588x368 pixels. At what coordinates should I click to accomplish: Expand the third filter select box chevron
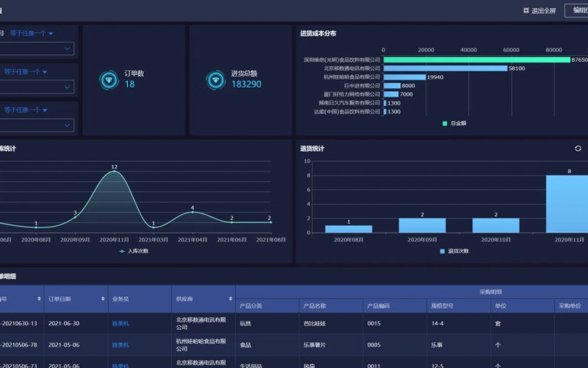tap(67, 125)
